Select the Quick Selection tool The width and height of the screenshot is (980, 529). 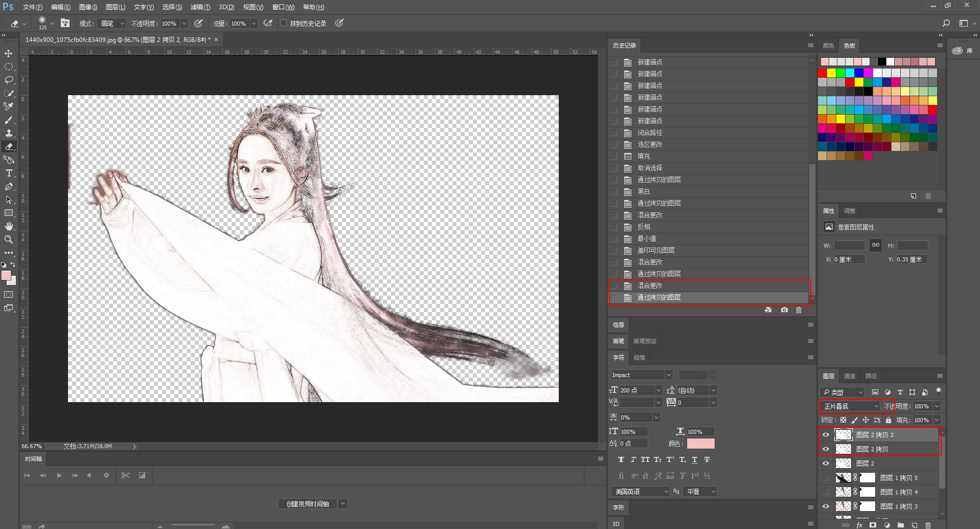[9, 93]
